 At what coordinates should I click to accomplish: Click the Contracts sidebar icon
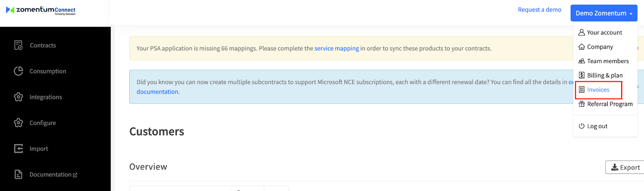click(19, 45)
